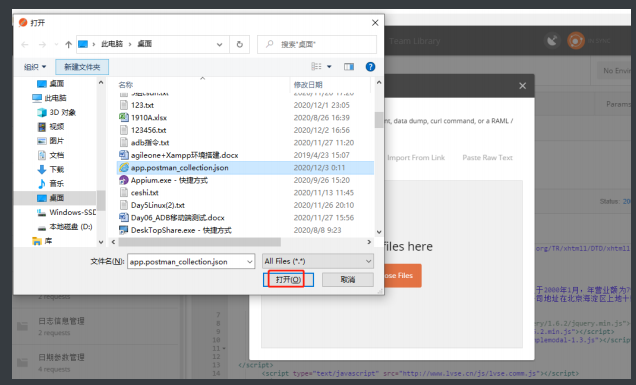Click Postman sync status icon

(576, 41)
